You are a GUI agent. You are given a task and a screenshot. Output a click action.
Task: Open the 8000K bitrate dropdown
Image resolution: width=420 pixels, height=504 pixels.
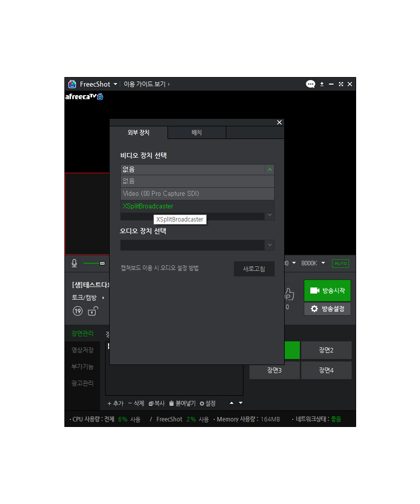(x=313, y=263)
